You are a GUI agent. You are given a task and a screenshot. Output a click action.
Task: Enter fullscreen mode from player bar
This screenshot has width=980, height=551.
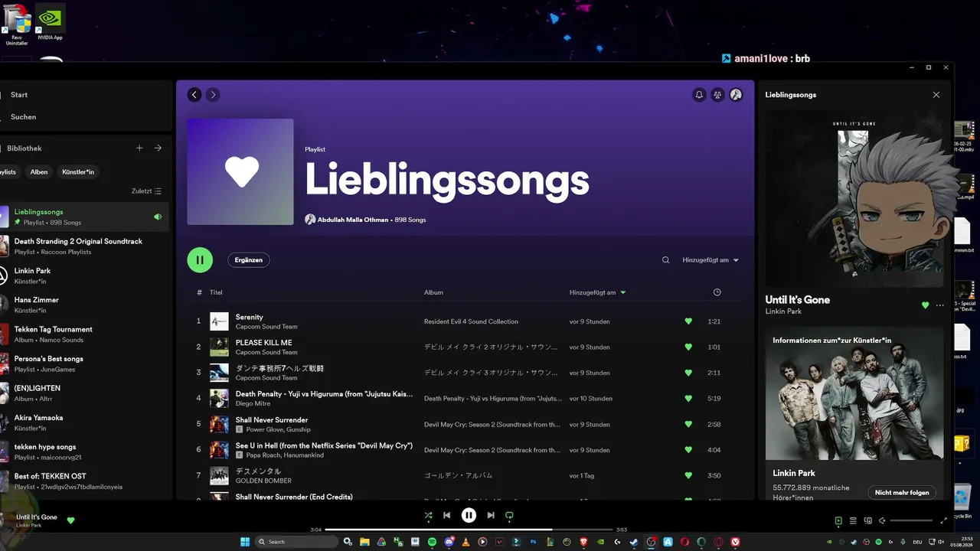tap(943, 521)
